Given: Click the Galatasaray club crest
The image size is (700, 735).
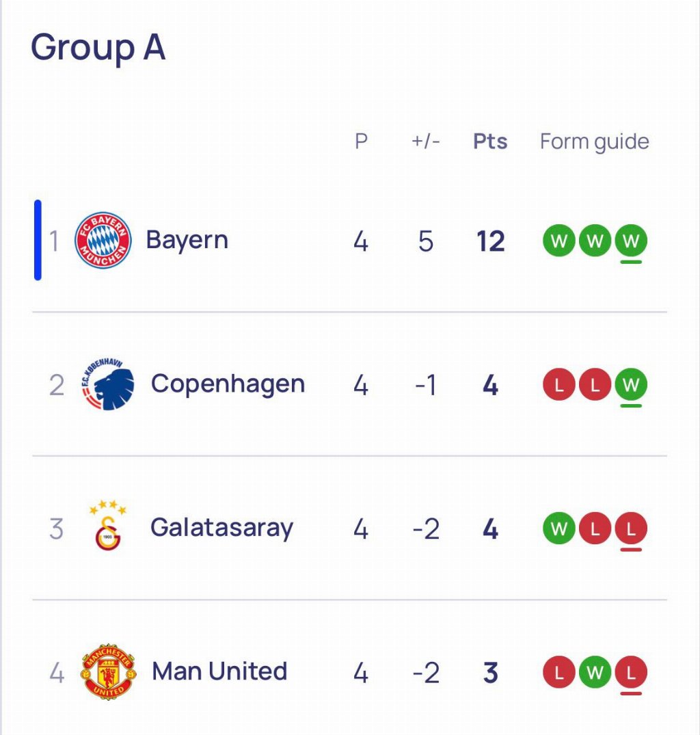Looking at the screenshot, I should point(108,528).
